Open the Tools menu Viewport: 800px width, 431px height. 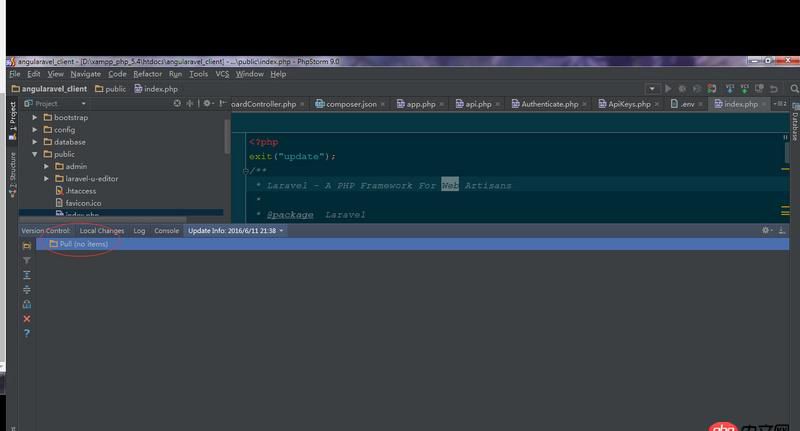(x=198, y=74)
